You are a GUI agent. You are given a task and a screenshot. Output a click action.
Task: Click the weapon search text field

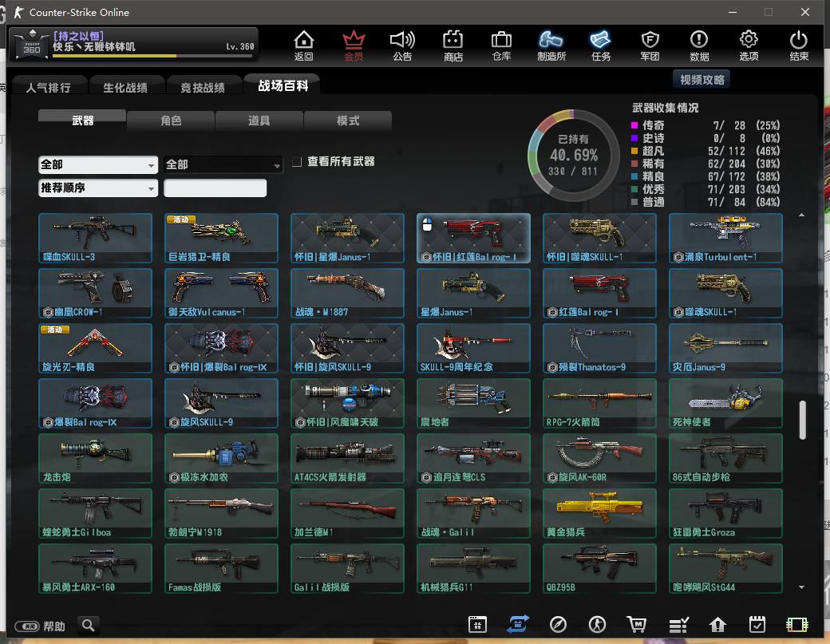(x=215, y=188)
